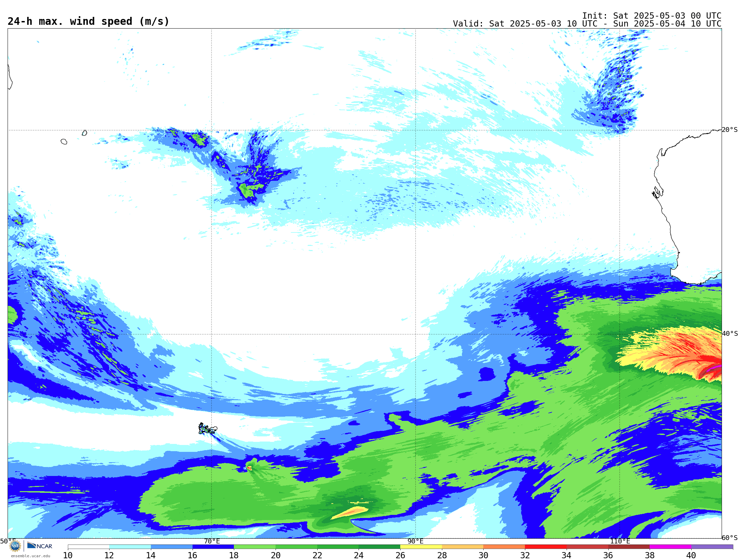Click the colorbar tick label "32"
Viewport: 744px width, 560px height.
point(525,555)
